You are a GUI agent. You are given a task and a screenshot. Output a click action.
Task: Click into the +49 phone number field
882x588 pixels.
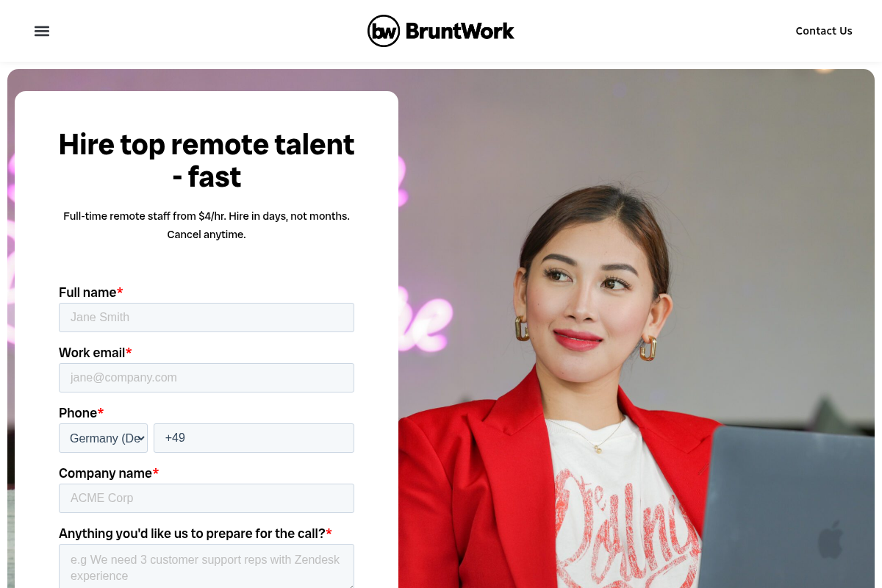point(254,438)
